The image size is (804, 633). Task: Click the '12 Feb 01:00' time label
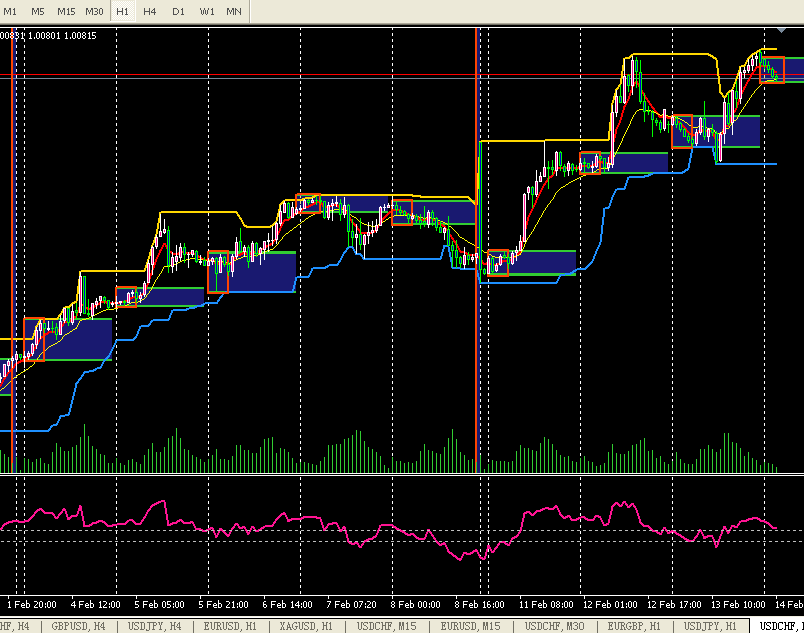click(610, 605)
